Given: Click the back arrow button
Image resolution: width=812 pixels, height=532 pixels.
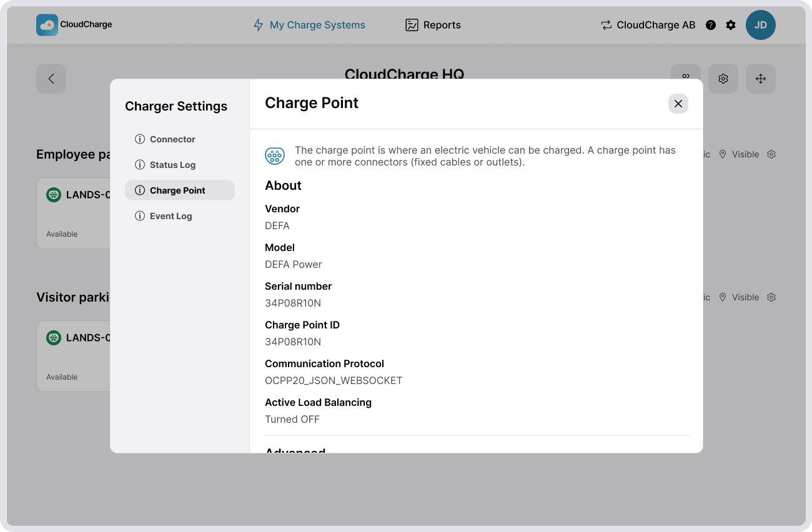Looking at the screenshot, I should pyautogui.click(x=51, y=79).
